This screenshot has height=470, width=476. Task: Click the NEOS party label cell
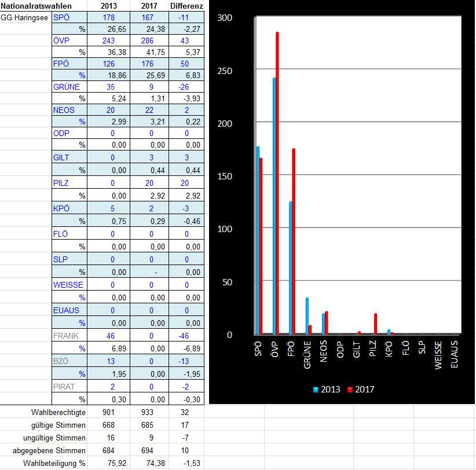coord(63,110)
